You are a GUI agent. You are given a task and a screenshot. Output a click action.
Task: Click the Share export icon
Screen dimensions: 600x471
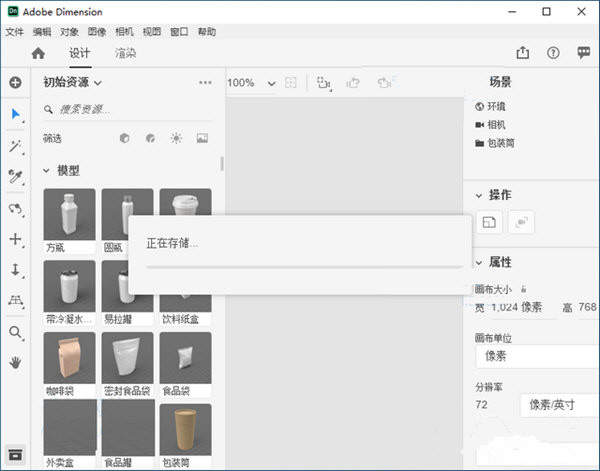point(522,53)
